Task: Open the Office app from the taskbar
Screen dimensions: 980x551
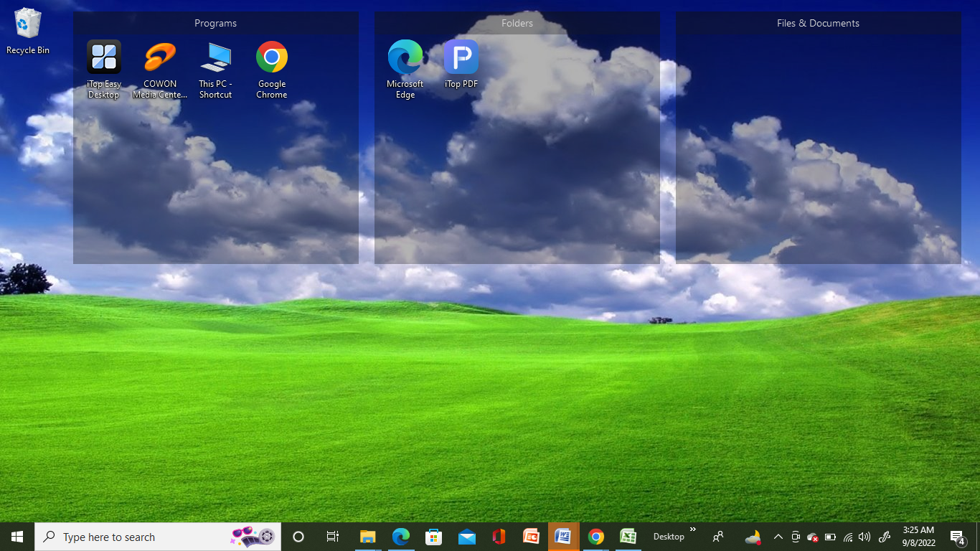Action: [499, 537]
